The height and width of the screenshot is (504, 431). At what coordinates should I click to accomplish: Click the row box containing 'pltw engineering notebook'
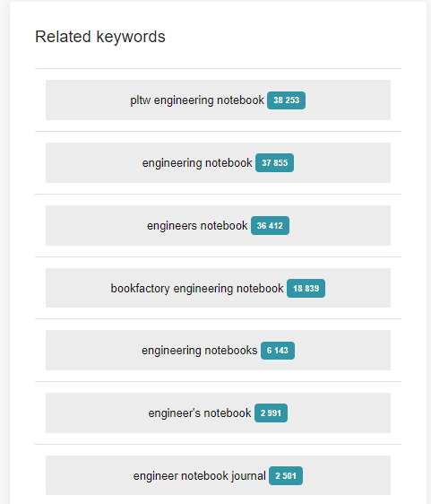tap(218, 100)
